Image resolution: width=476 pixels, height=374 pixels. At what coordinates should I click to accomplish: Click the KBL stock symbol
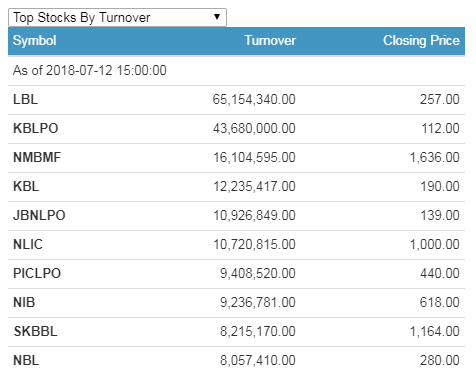(26, 186)
